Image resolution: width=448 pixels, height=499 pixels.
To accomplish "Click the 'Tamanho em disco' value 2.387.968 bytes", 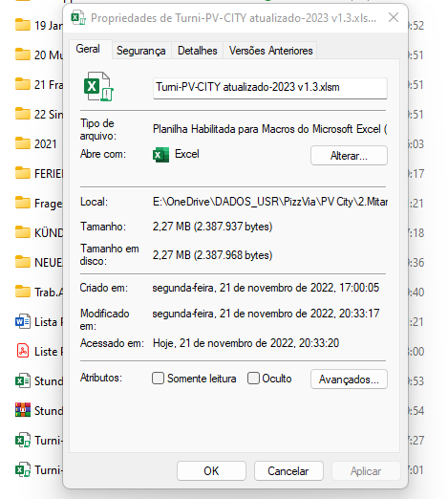I will click(212, 255).
